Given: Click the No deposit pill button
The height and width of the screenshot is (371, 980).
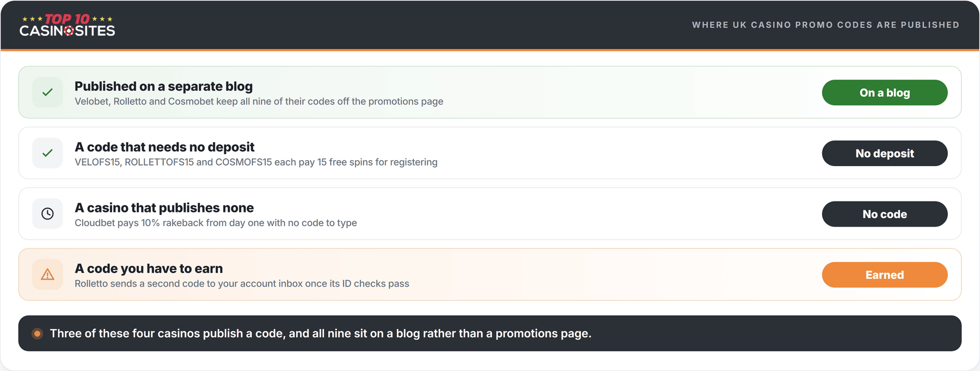Looking at the screenshot, I should point(885,153).
